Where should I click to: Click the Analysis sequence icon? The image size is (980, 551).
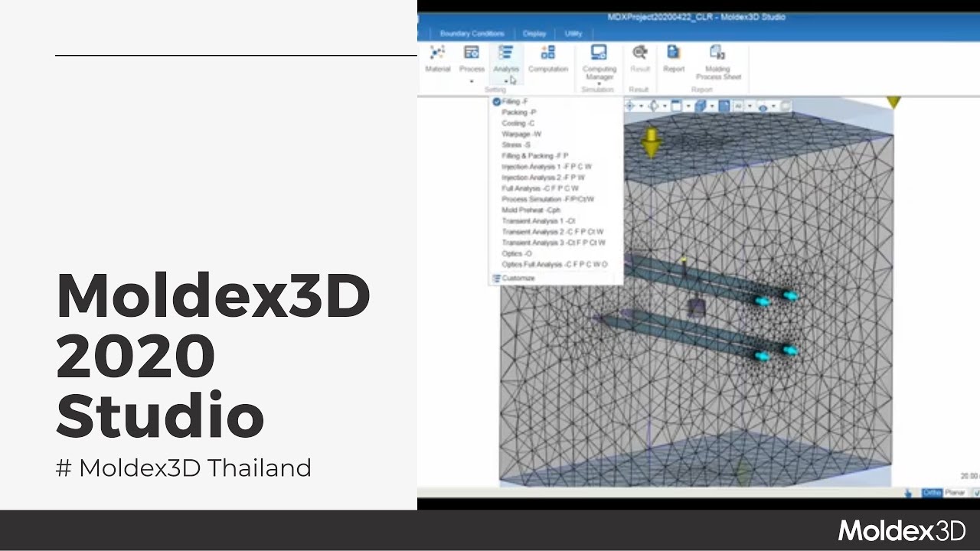pos(505,54)
